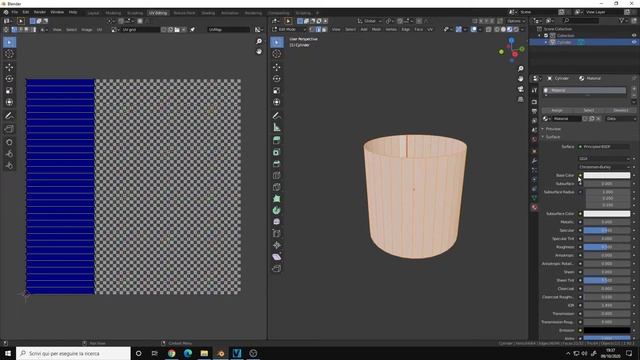Toggle camera view in 3D viewport
The image size is (640, 360).
[520, 89]
